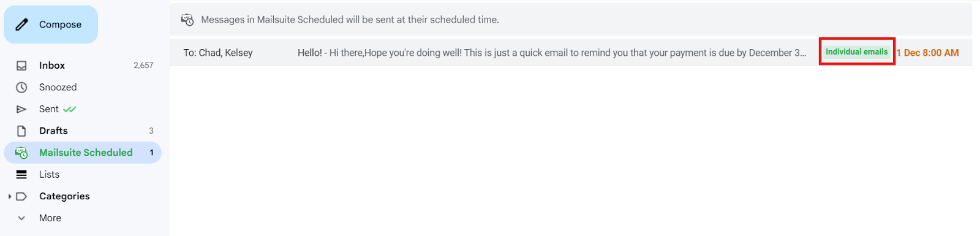Click the Individual emails green tag

click(x=856, y=52)
